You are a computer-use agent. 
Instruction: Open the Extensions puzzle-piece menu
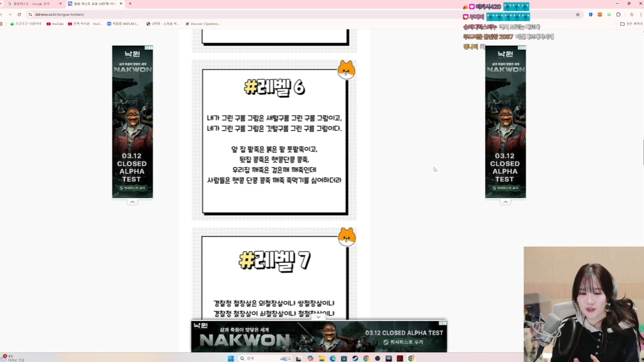618,14
